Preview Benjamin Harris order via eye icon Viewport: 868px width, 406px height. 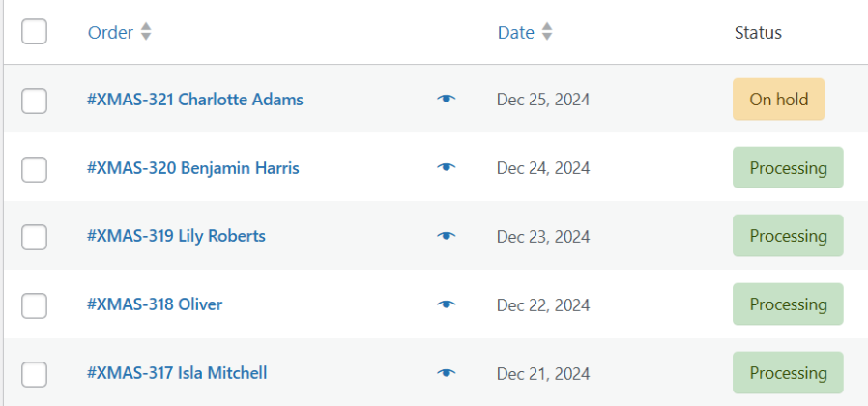point(446,167)
